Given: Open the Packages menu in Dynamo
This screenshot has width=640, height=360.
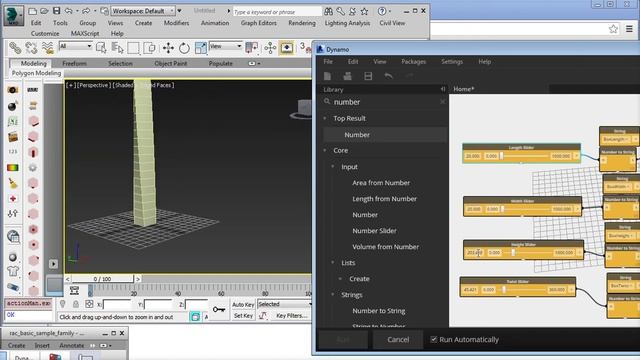Looking at the screenshot, I should point(413,62).
